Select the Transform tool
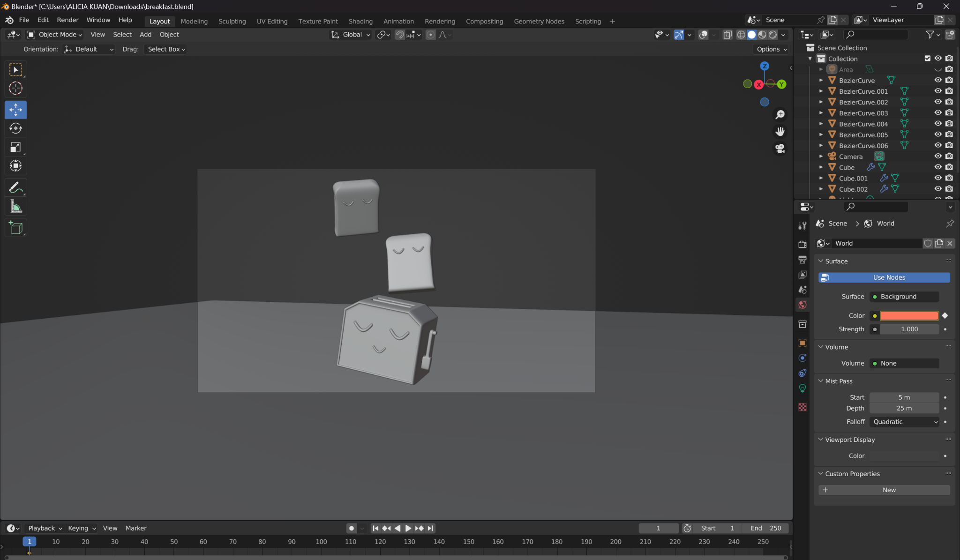The width and height of the screenshot is (960, 560). (x=15, y=166)
